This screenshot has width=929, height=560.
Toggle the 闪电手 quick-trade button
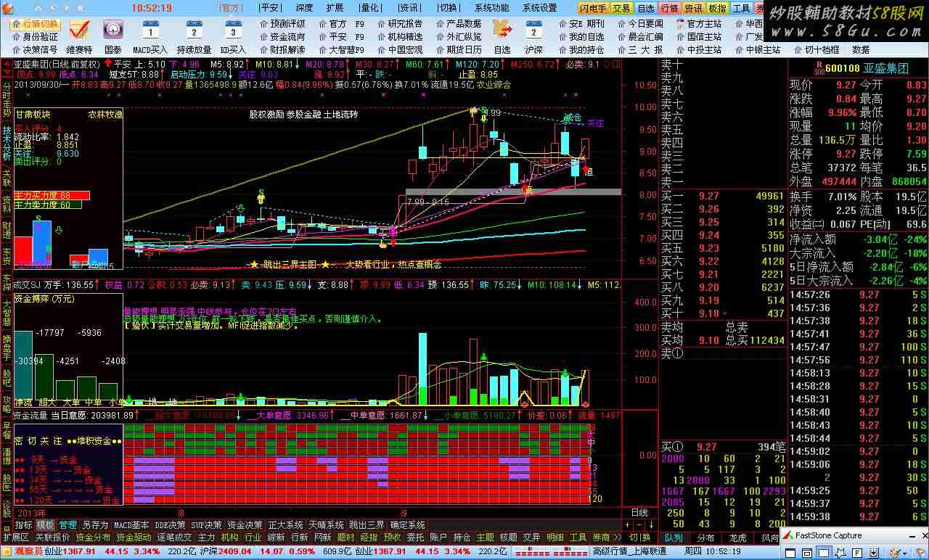(x=593, y=8)
